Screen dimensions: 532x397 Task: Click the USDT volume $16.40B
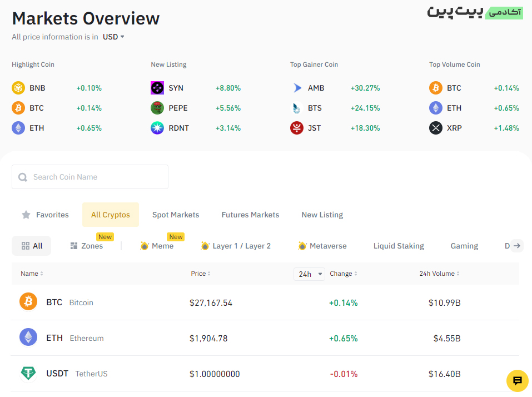point(445,374)
